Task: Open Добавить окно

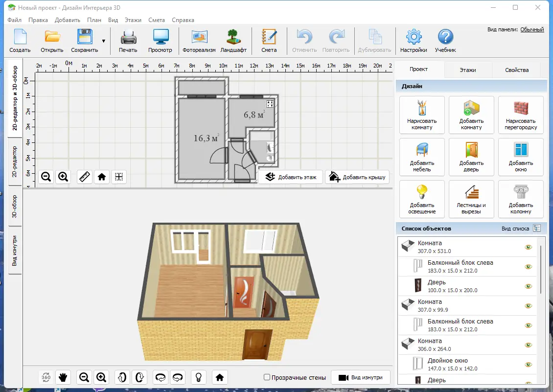Action: click(521, 157)
